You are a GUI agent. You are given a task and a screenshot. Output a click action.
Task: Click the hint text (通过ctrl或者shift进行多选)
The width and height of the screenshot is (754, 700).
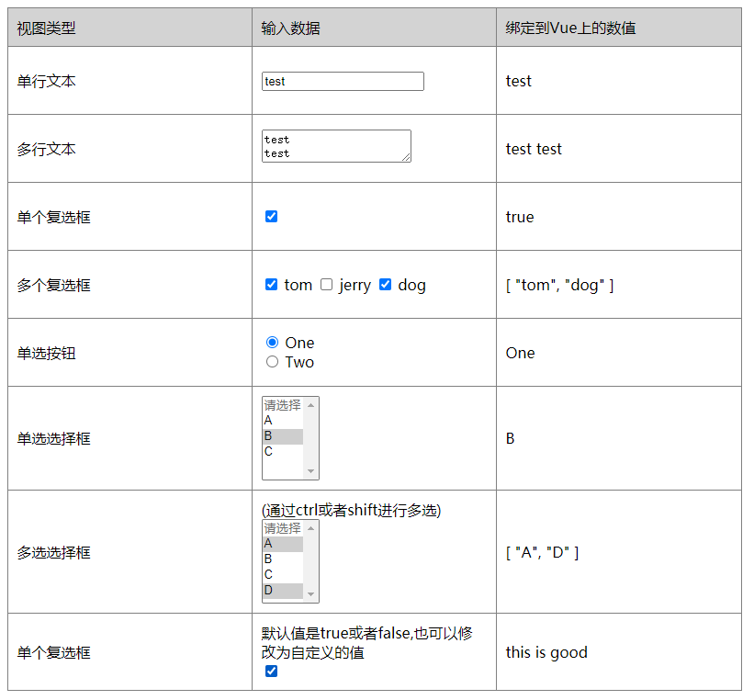pos(351,510)
